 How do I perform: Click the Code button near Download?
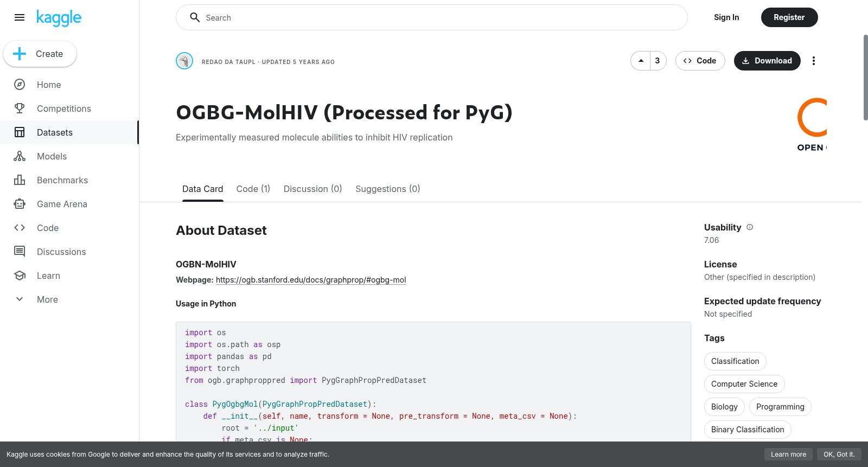pyautogui.click(x=700, y=61)
